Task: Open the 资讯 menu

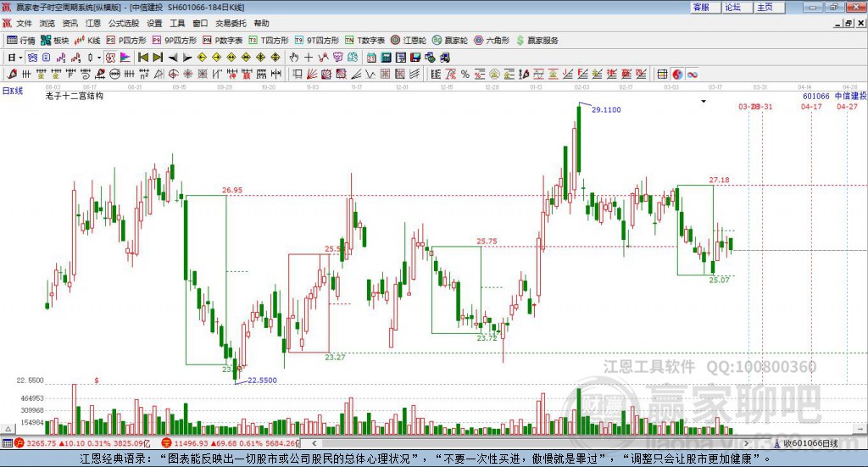Action: [x=70, y=23]
